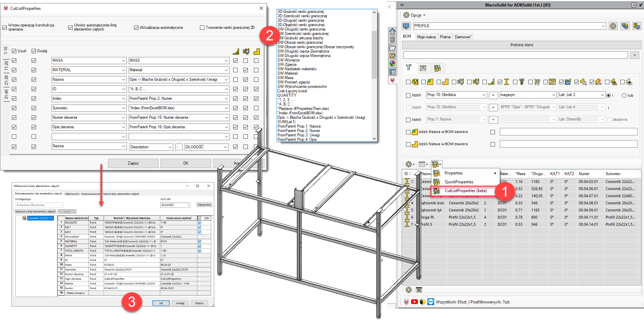Viewport: 644px width, 320px height.
Task: Toggle the 'Usuń' header checkbox
Action: click(14, 51)
